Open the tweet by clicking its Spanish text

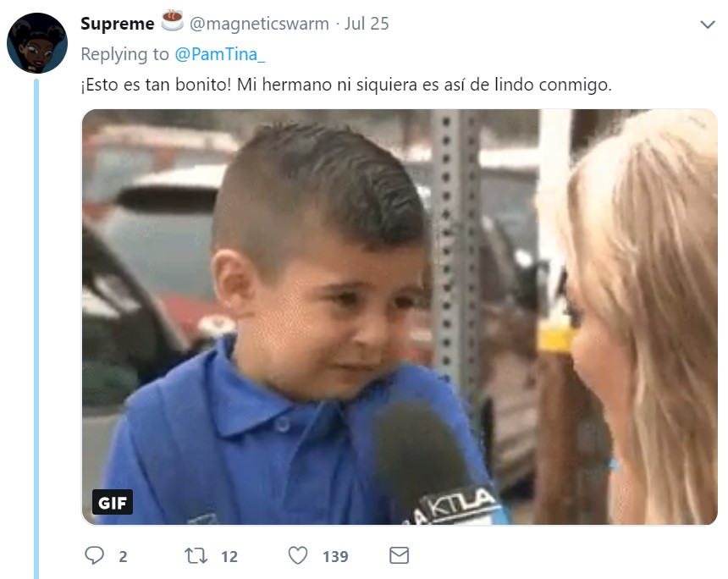pos(346,85)
